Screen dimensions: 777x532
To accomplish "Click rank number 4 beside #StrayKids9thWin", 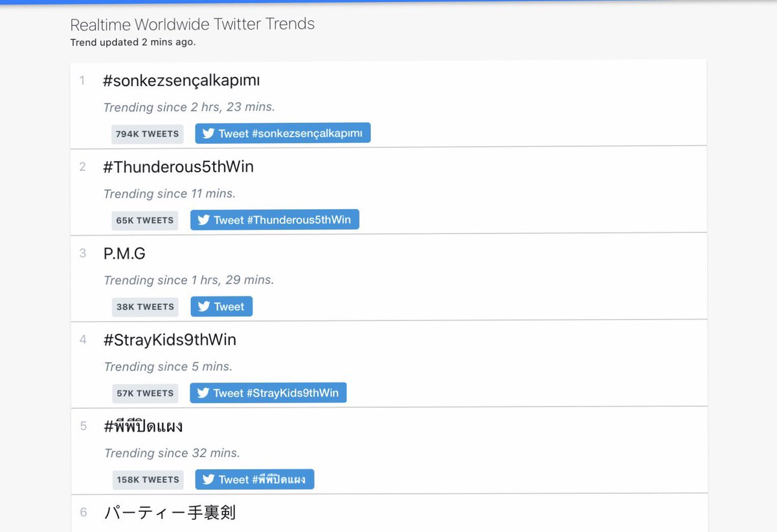I will [x=82, y=340].
